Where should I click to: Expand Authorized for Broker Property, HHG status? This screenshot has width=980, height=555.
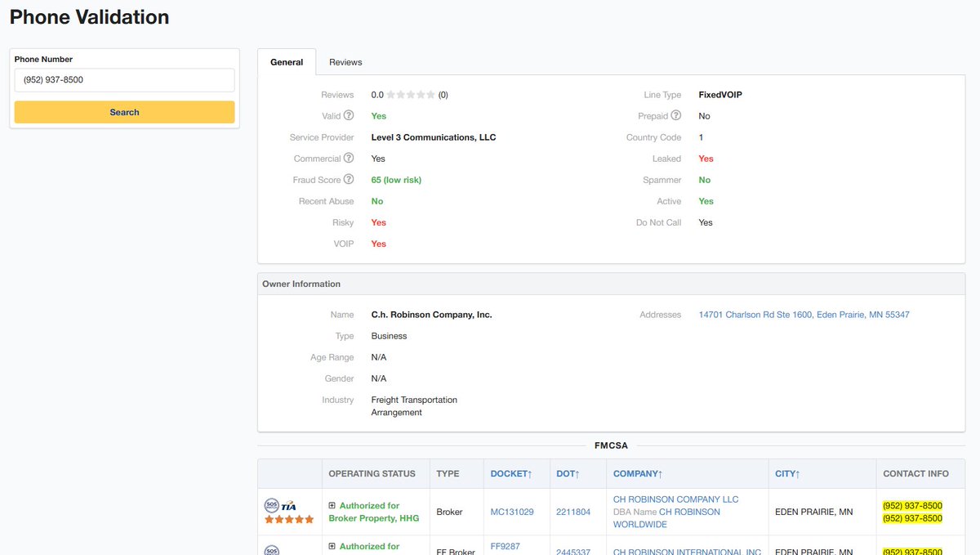pyautogui.click(x=332, y=506)
